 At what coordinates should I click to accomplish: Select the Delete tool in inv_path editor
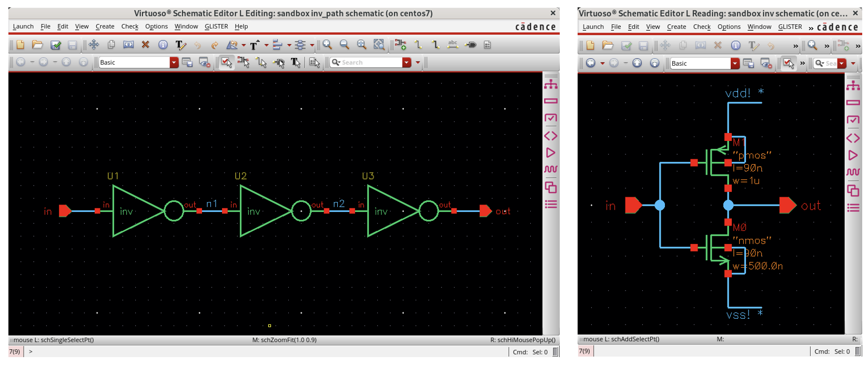pyautogui.click(x=146, y=45)
